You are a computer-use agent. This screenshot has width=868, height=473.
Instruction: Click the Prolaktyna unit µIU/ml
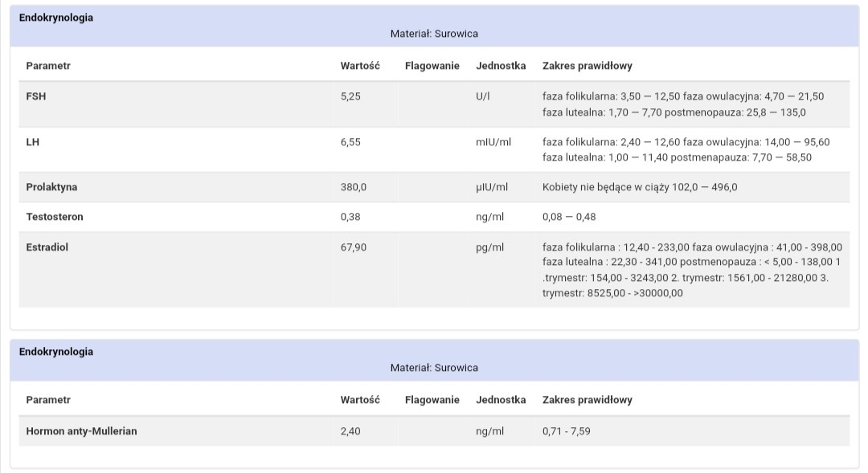coord(492,187)
